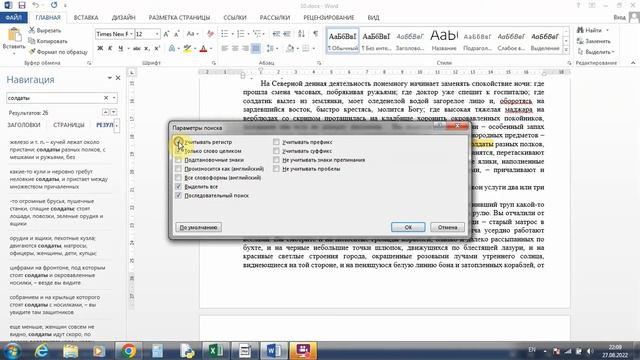Check 'Не учитывать пробелы' option

point(276,169)
